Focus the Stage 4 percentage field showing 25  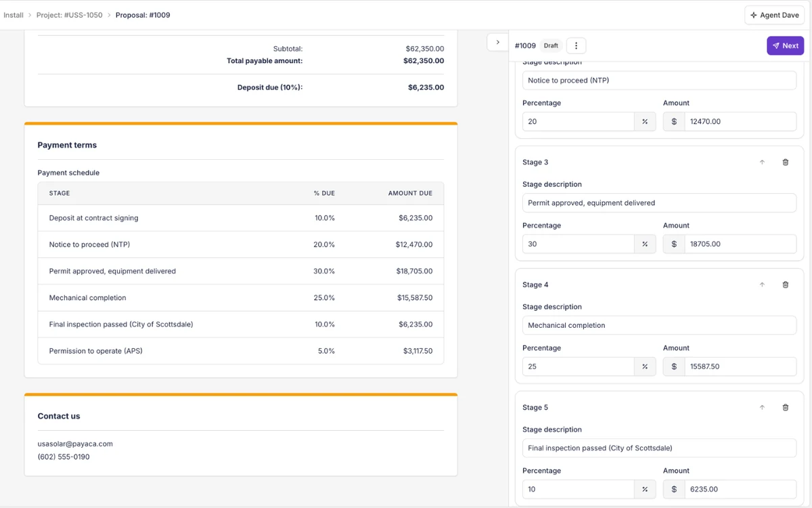coord(579,366)
